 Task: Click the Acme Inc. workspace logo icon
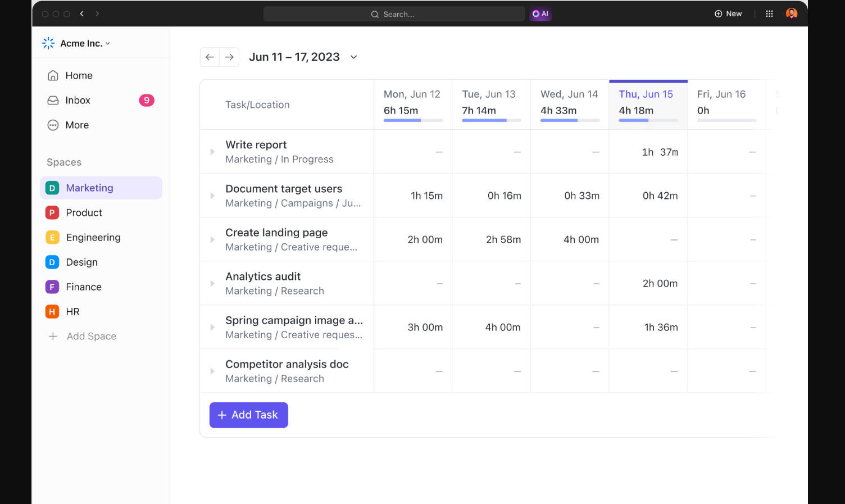pyautogui.click(x=48, y=43)
